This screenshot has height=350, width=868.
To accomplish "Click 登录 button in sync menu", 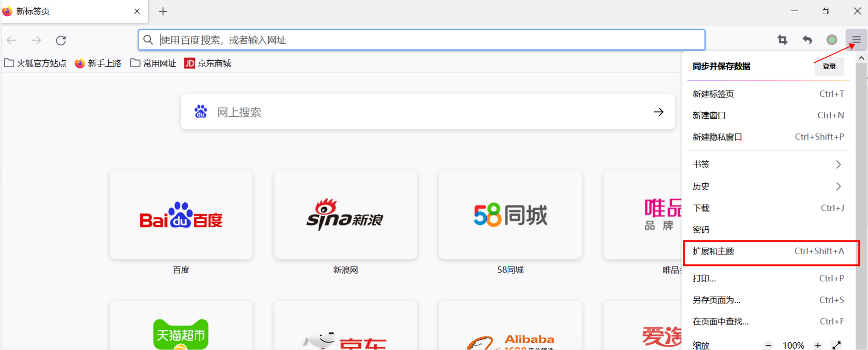I will (x=829, y=66).
